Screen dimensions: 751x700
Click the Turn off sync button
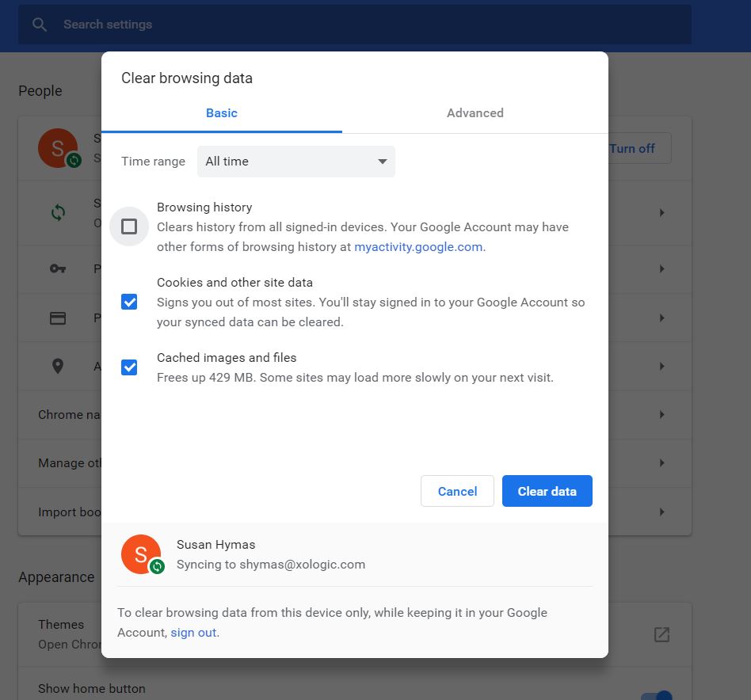tap(638, 148)
